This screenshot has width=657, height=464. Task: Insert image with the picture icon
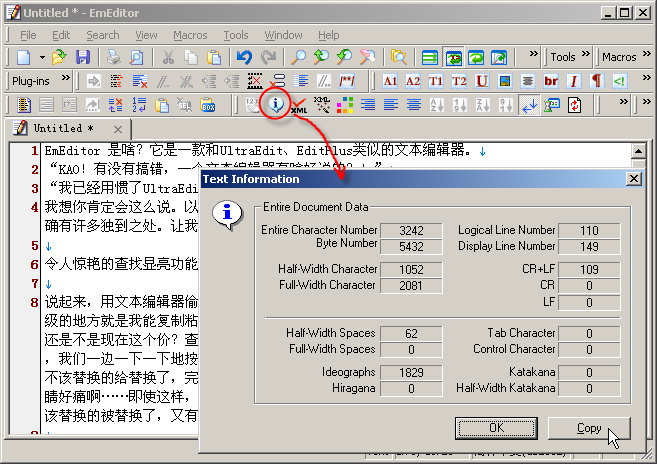click(505, 81)
